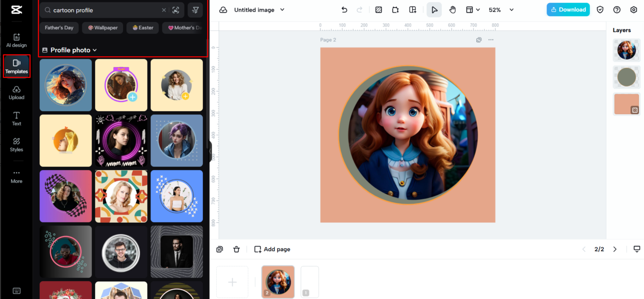This screenshot has width=644, height=299.
Task: Click the background pattern toolbar icon
Action: (379, 10)
